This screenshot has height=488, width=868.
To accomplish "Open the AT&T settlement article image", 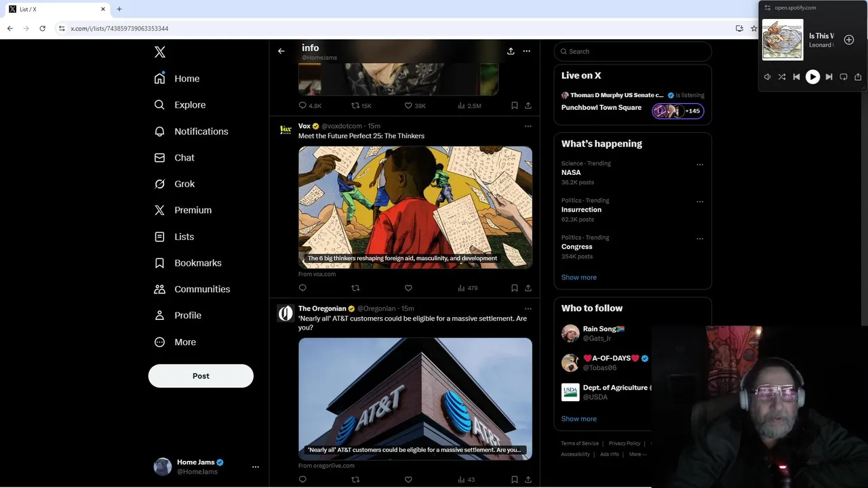I will 415,399.
